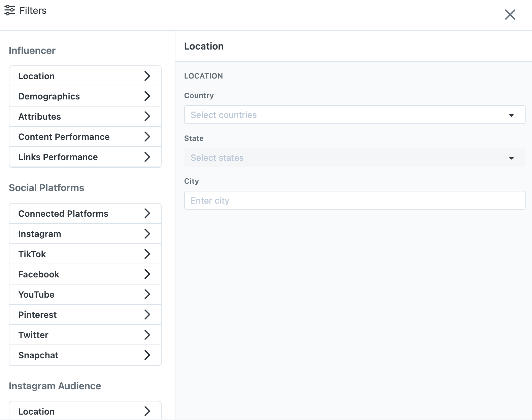
Task: Click chevron beside Pinterest
Action: coord(147,314)
